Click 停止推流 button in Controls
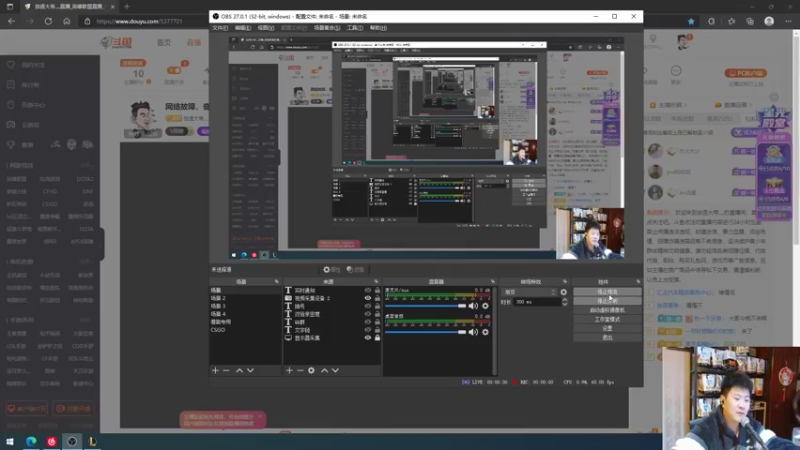The height and width of the screenshot is (450, 800). (607, 292)
